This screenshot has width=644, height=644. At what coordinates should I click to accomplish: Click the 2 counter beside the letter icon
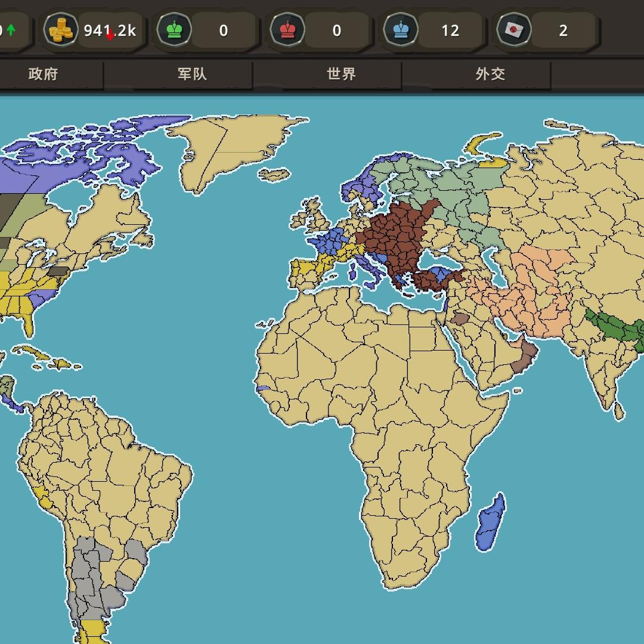click(563, 30)
